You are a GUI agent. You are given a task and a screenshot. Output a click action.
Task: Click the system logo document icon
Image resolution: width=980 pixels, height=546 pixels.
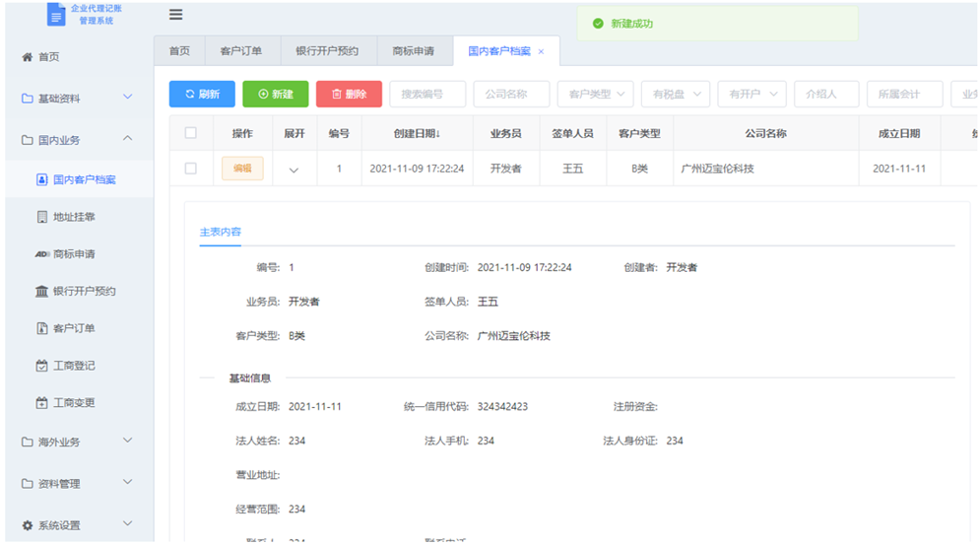(55, 14)
